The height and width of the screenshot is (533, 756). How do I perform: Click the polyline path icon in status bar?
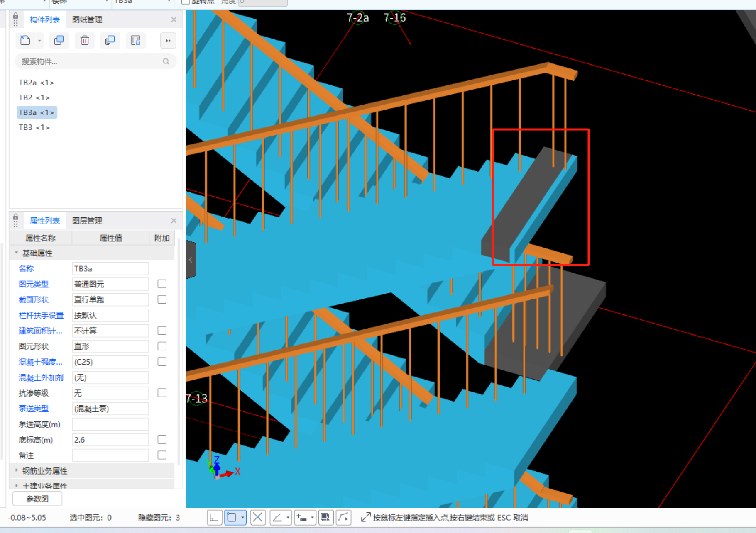point(344,517)
